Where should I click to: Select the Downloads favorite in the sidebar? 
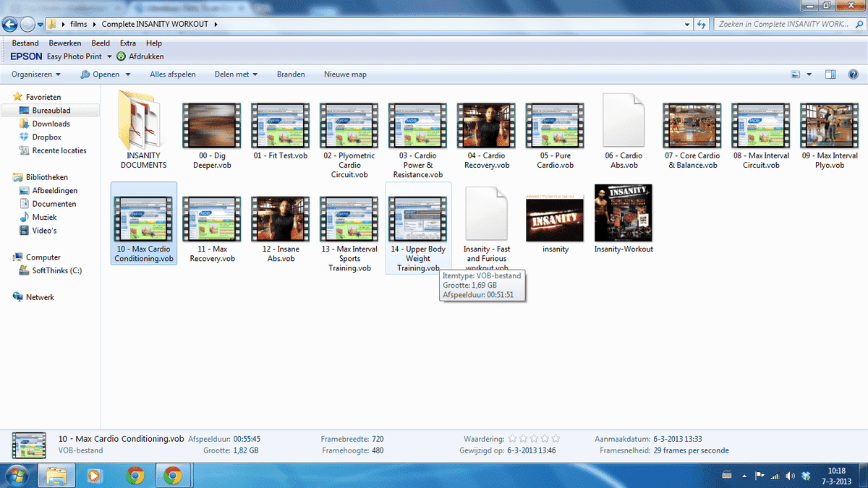coord(51,124)
